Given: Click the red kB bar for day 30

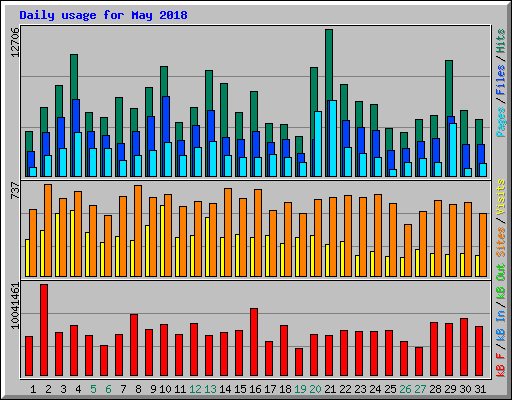Looking at the screenshot, I should [x=464, y=347].
